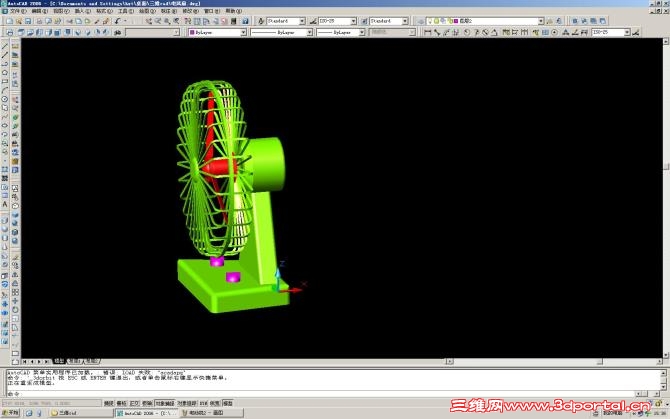Create a new drawing with New icon
Viewport: 670px width, 419px height.
click(9, 21)
